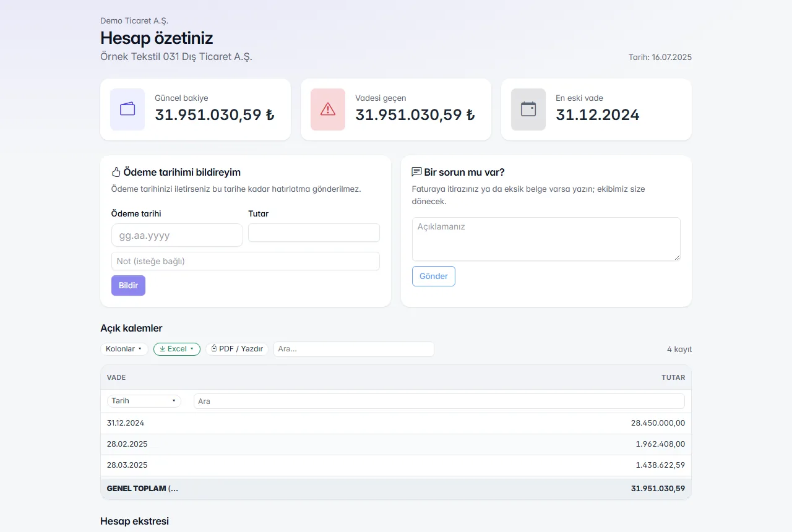Screen dimensions: 792x532
Task: Click the red warning triangle icon
Action: click(x=328, y=109)
